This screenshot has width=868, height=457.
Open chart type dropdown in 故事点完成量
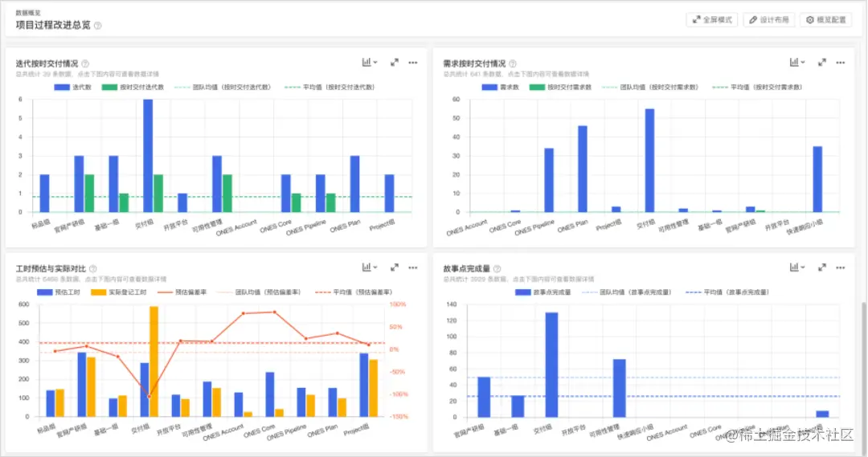(797, 267)
